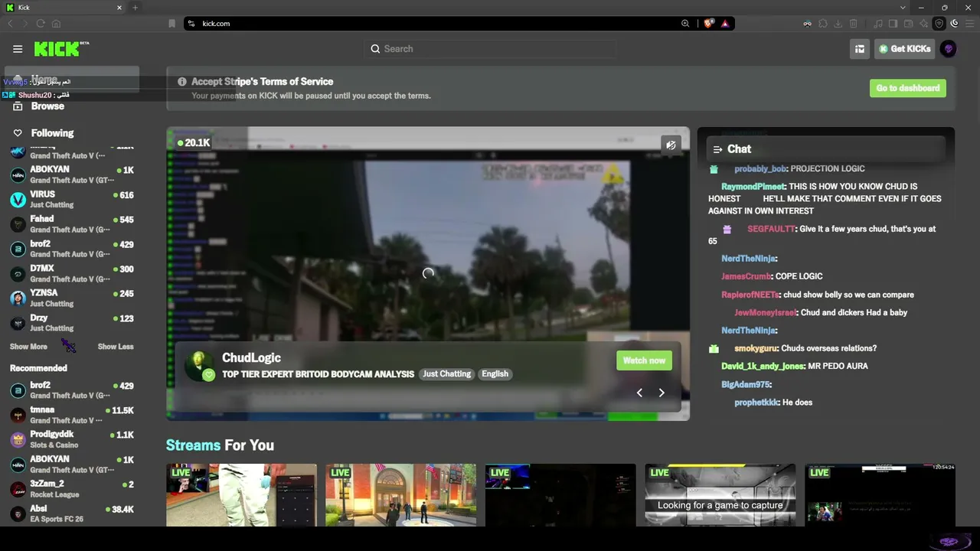The width and height of the screenshot is (980, 551).
Task: Open Brave Shields lion icon
Action: point(708,24)
